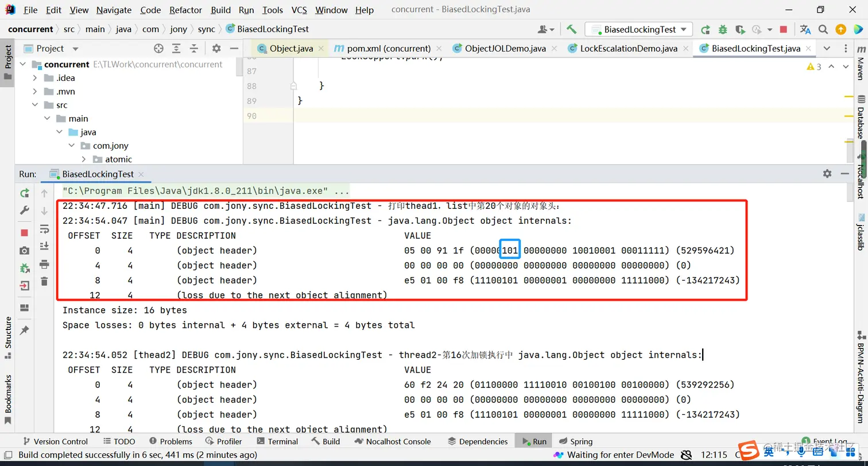The height and width of the screenshot is (466, 868).
Task: Collapse the src folder
Action: coord(35,105)
